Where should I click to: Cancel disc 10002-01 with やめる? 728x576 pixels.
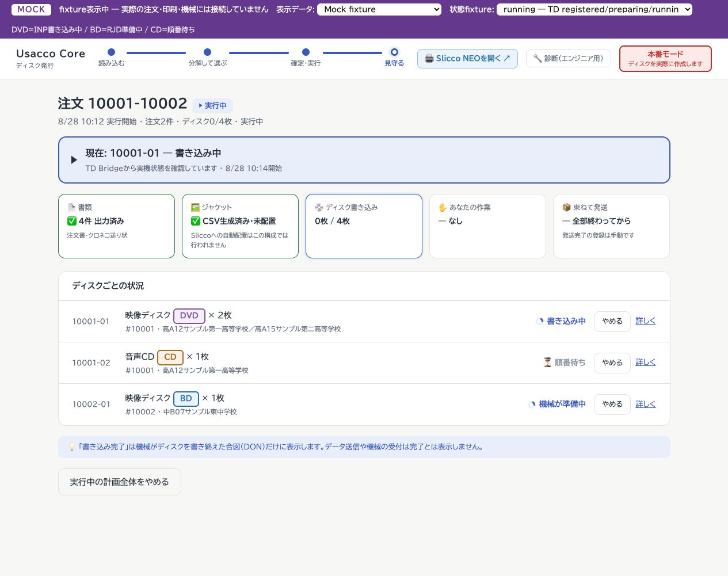click(612, 404)
